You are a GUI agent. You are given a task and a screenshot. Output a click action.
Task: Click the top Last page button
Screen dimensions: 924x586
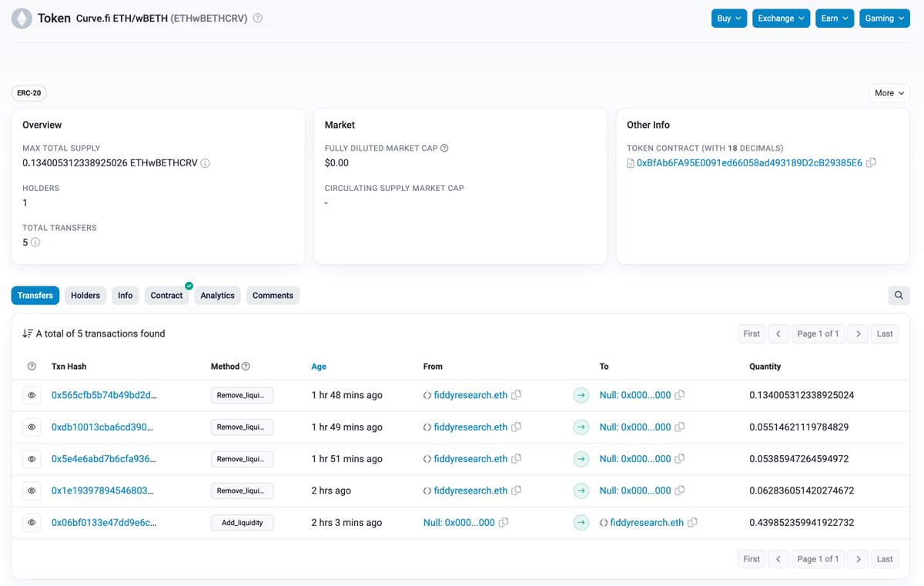pyautogui.click(x=885, y=333)
